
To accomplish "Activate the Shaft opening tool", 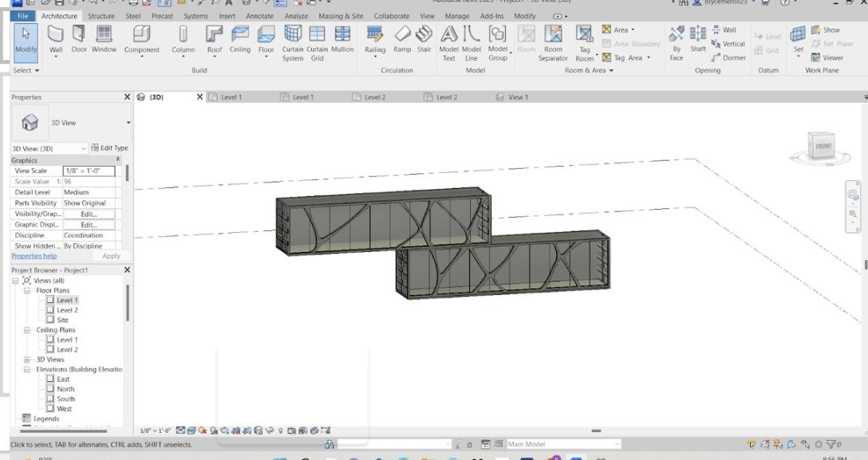I will (x=698, y=39).
